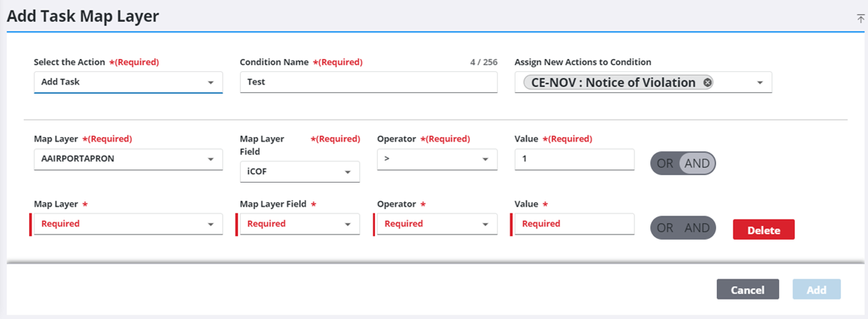The image size is (868, 319).
Task: Toggle first row OR/AND switch
Action: pos(682,163)
